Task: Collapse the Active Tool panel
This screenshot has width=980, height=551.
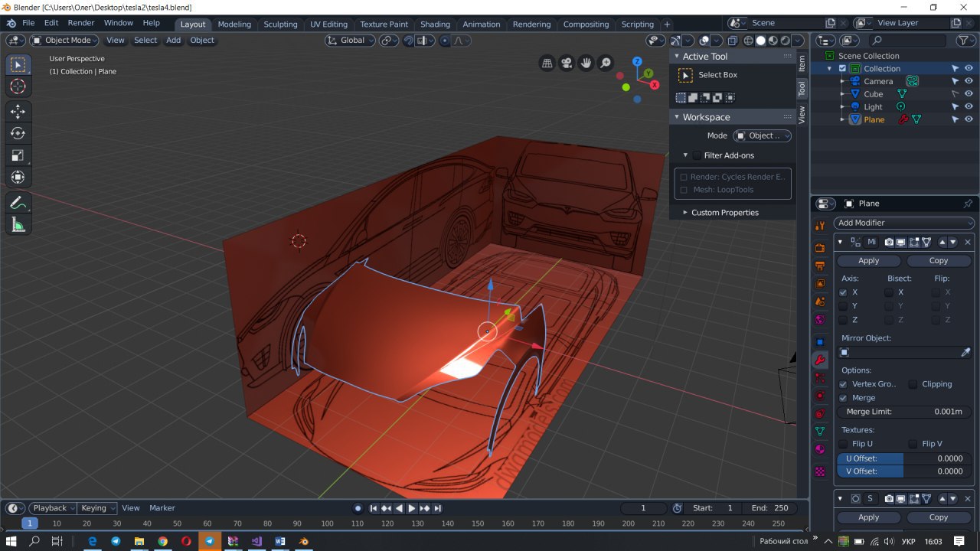Action: [x=676, y=57]
